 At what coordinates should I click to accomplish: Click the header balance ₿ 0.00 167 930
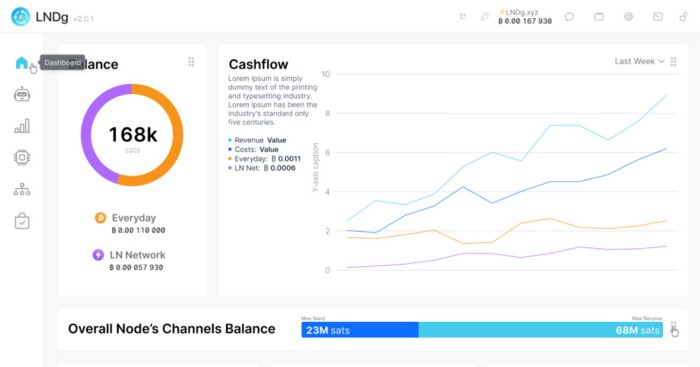(x=525, y=21)
